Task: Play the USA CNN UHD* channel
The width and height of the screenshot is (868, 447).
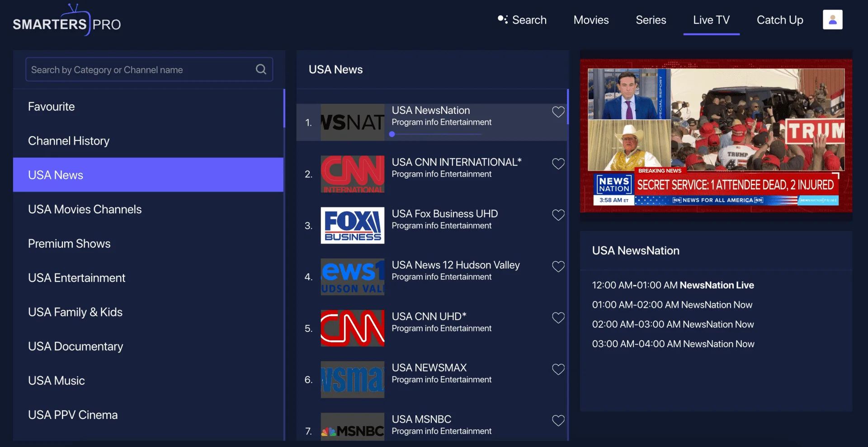Action: (431, 328)
